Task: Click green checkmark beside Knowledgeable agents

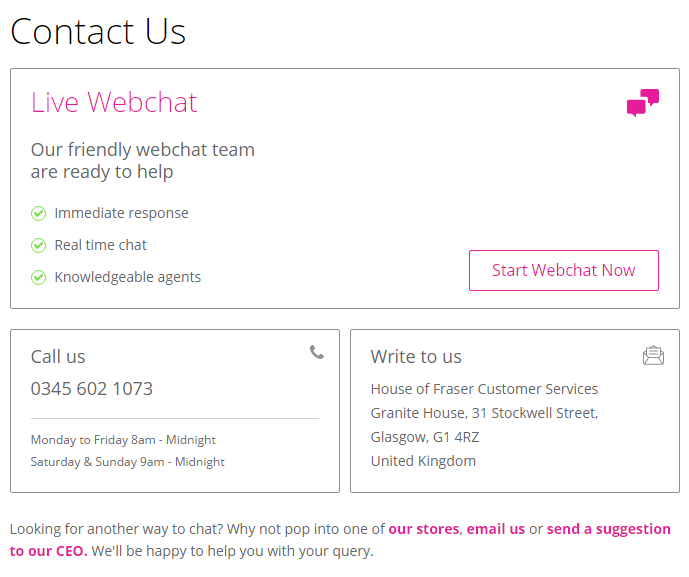Action: pyautogui.click(x=39, y=277)
